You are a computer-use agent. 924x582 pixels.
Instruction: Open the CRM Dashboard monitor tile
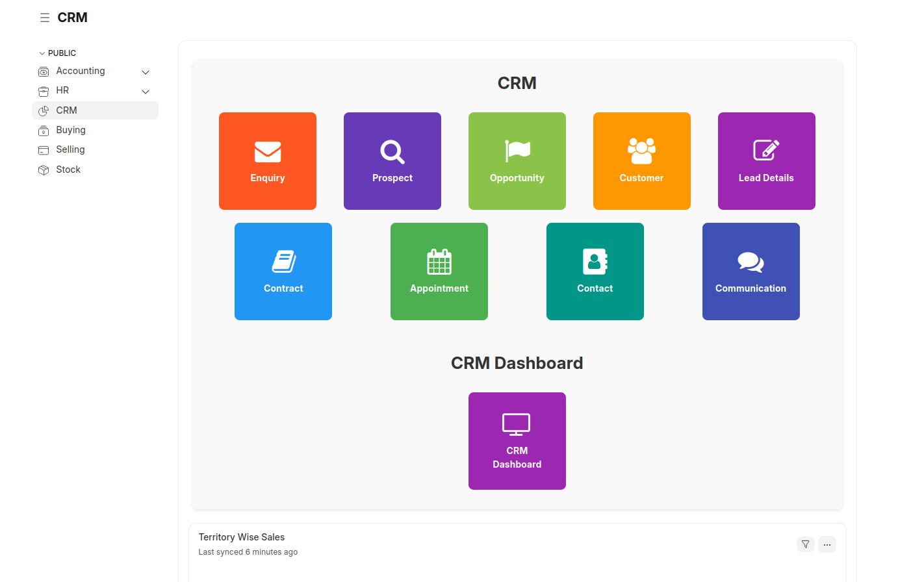click(517, 440)
